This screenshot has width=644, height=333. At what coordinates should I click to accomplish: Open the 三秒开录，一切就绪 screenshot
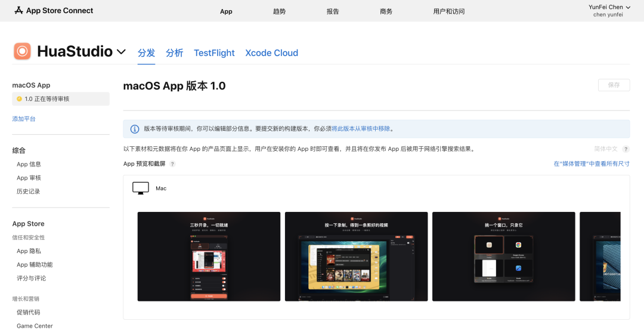point(209,257)
